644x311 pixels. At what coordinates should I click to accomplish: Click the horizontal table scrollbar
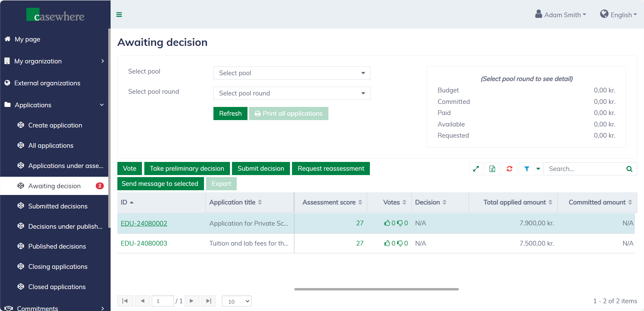coord(376,289)
